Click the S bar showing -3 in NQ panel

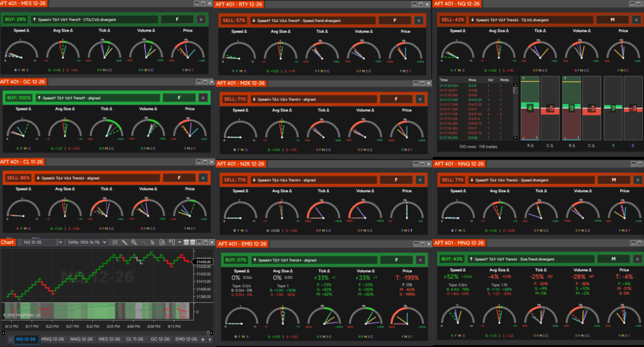tap(633, 108)
